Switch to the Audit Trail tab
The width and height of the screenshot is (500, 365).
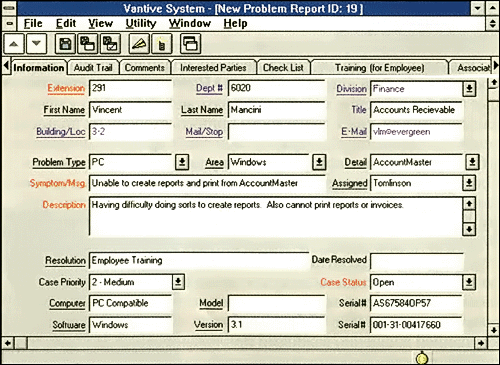coord(93,68)
